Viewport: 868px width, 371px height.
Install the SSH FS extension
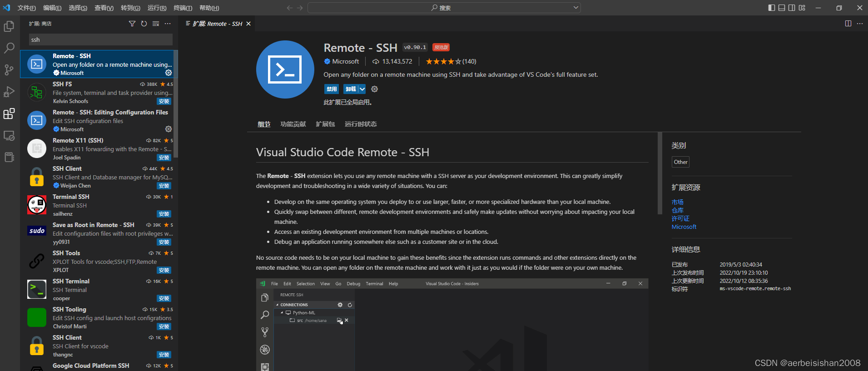(x=164, y=101)
